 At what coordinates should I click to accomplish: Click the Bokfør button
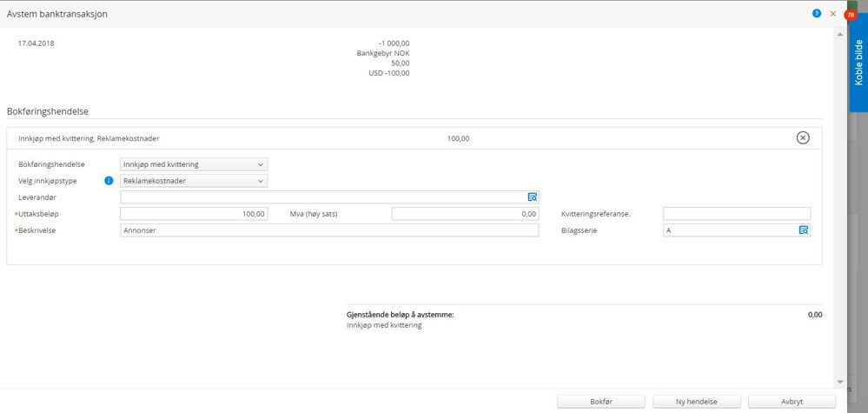pos(601,402)
